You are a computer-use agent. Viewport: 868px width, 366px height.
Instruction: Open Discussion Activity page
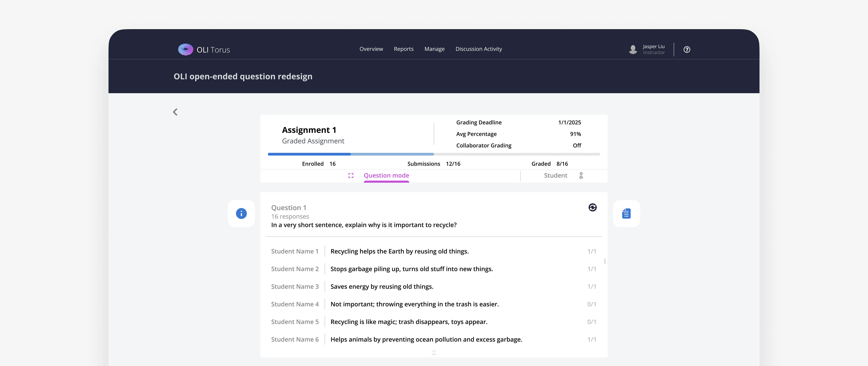(478, 49)
